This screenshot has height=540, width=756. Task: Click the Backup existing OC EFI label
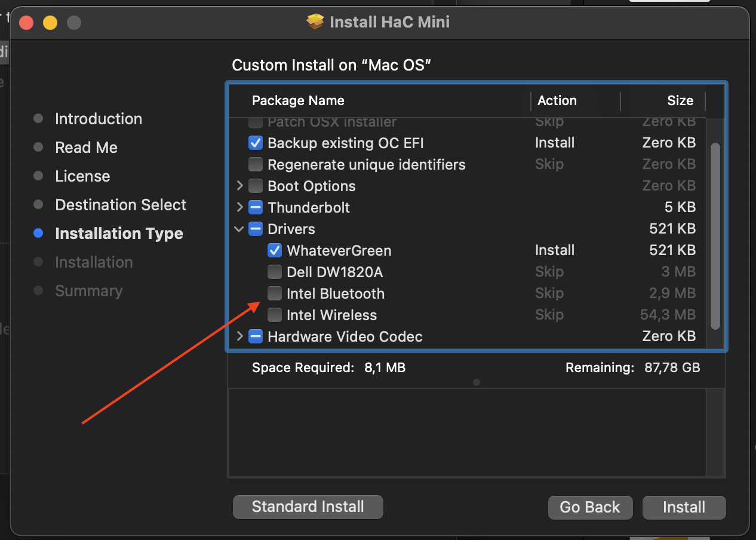pos(346,143)
